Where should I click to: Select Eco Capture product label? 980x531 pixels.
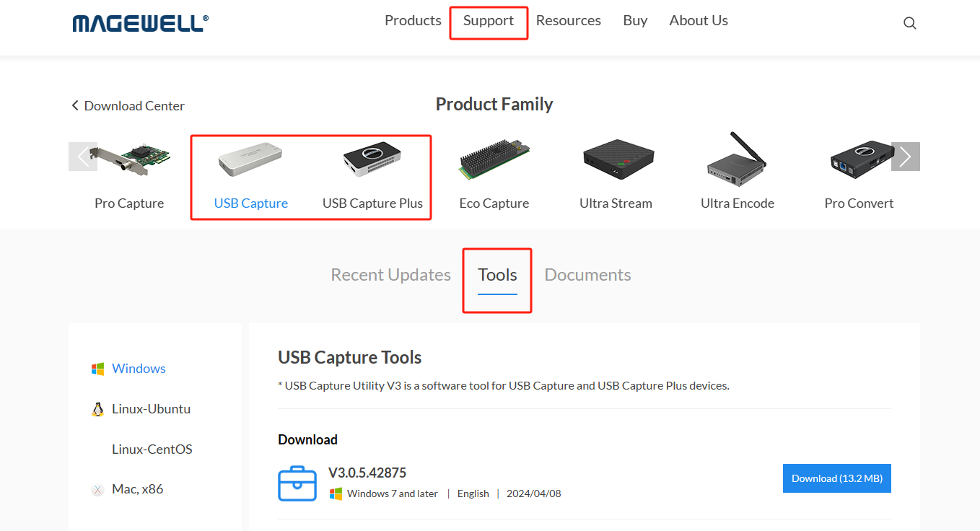click(x=494, y=203)
